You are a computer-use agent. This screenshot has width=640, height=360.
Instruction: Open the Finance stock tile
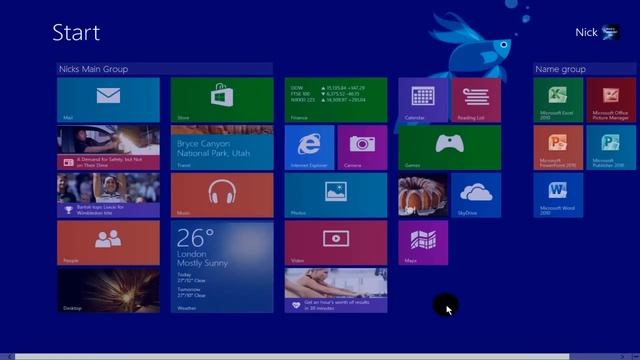(336, 100)
